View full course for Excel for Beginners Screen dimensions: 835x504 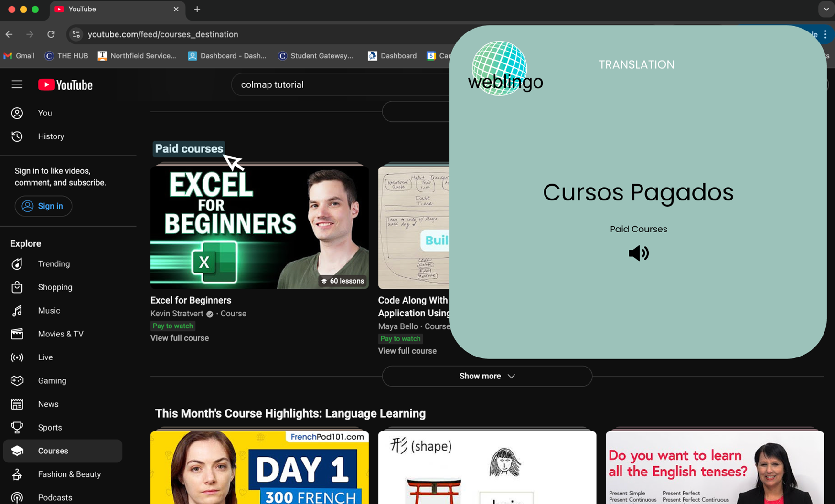coord(179,338)
